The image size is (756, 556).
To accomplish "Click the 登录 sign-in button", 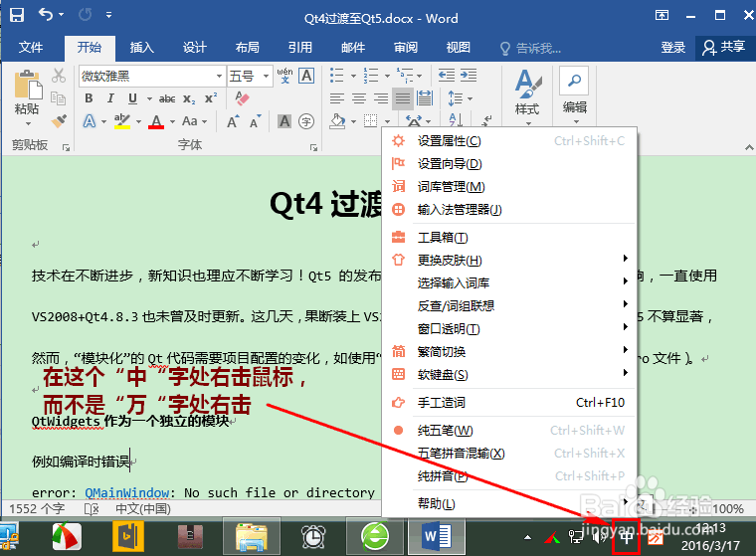I will [672, 48].
